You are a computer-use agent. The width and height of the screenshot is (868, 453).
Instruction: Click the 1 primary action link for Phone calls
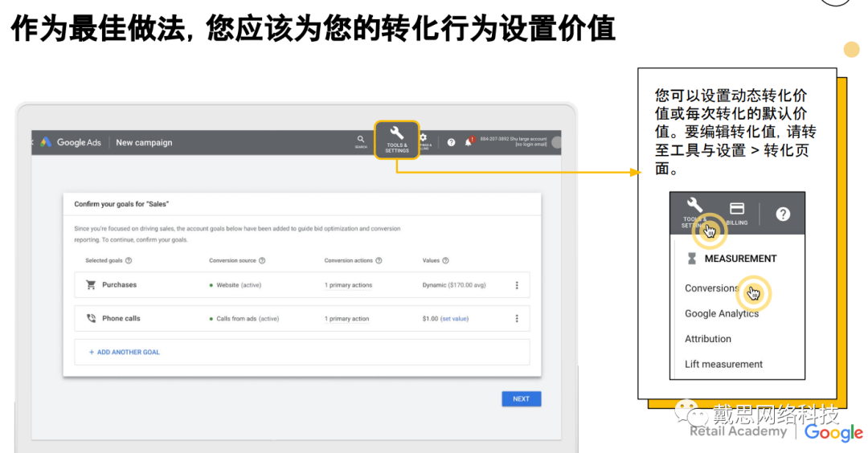(x=346, y=319)
